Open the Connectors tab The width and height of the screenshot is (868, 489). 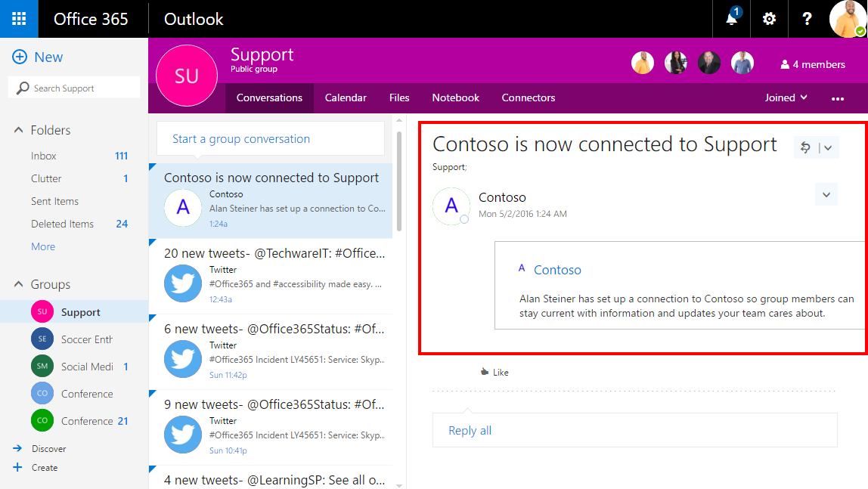[x=528, y=97]
